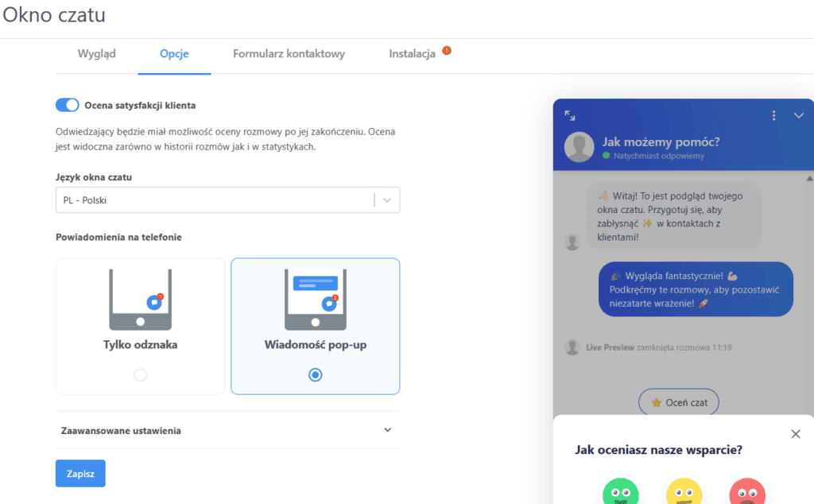This screenshot has height=504, width=814.
Task: Open the Formularz kontaktowy tab
Action: click(x=289, y=54)
